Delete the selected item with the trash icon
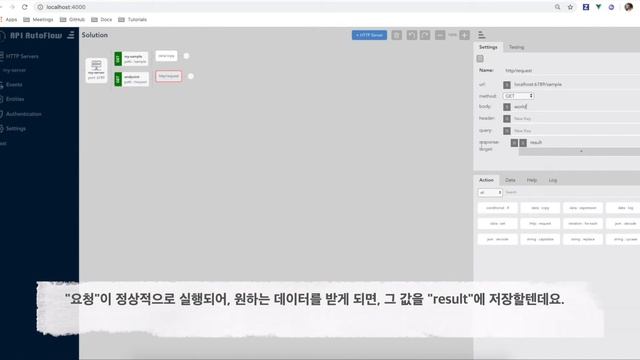Screen dimensions: 640x360 [396, 35]
